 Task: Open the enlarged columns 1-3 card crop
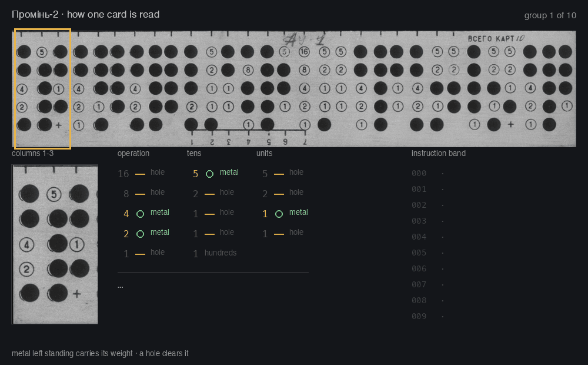pyautogui.click(x=55, y=244)
